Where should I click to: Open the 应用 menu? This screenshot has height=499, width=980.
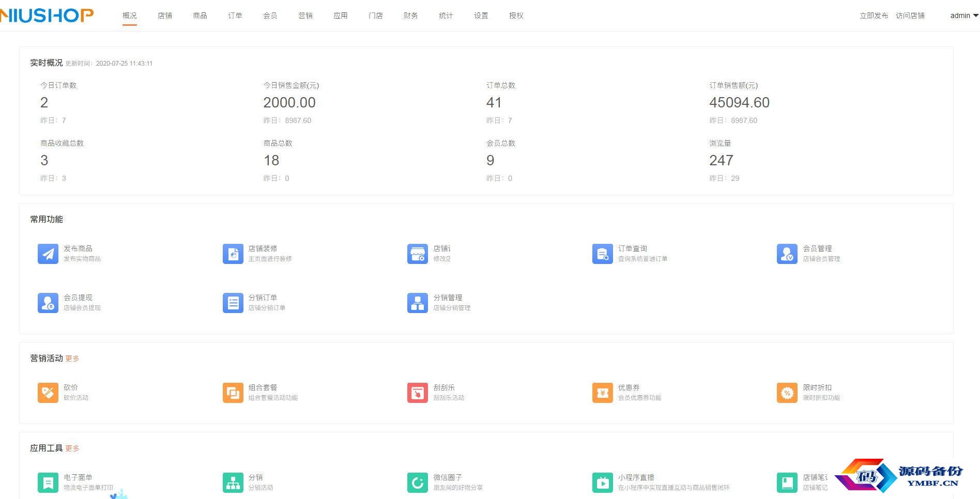[x=341, y=15]
